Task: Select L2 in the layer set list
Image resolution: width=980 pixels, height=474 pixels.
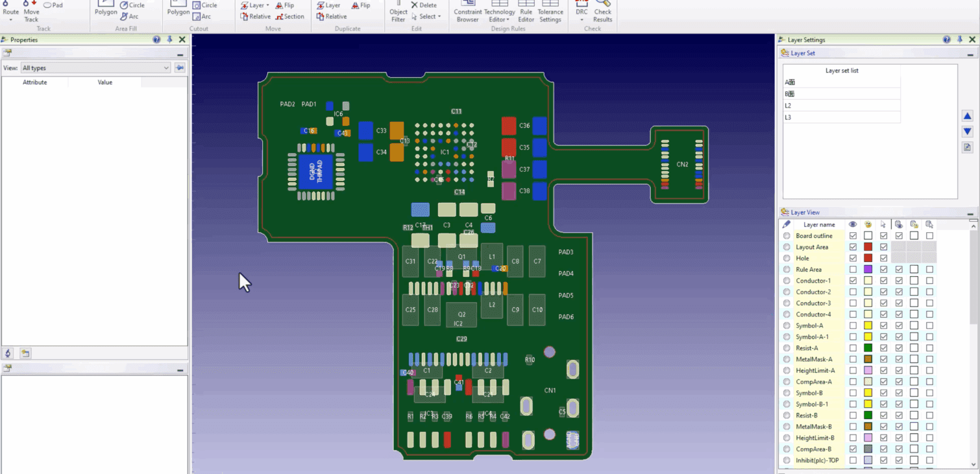Action: 841,105
